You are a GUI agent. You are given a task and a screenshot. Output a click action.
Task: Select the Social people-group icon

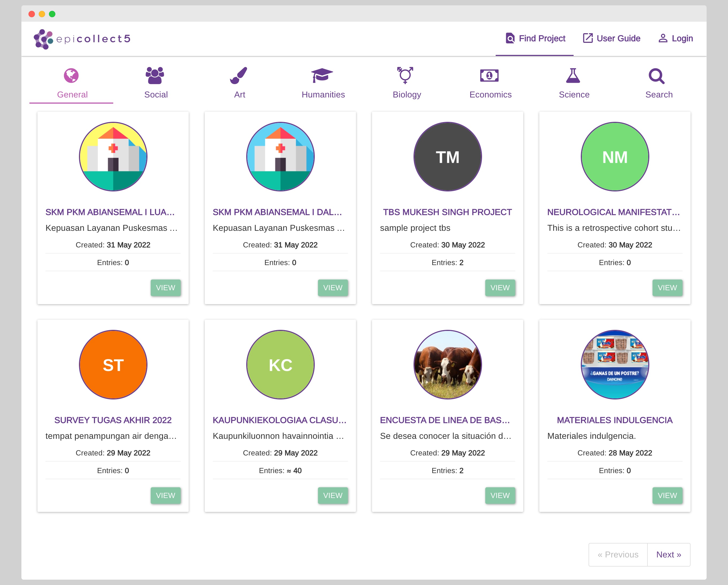(x=155, y=75)
